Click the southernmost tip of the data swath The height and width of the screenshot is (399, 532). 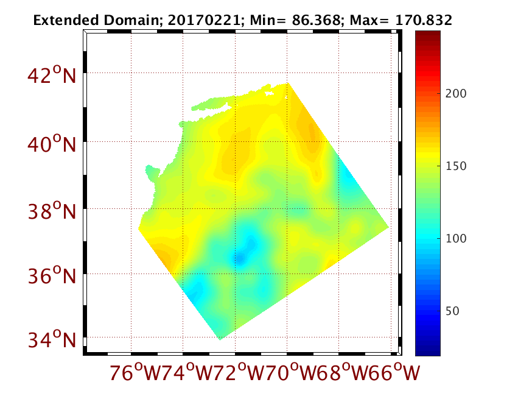click(x=220, y=338)
